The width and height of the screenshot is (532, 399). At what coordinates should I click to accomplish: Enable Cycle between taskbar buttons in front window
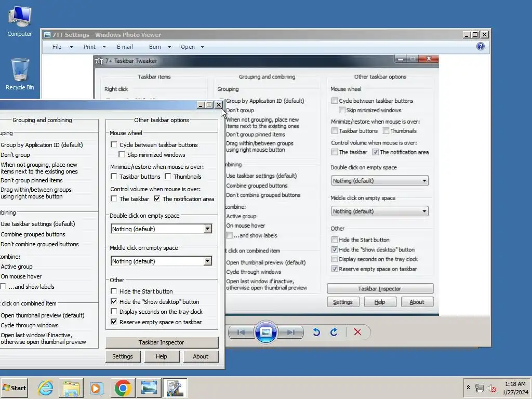(114, 145)
